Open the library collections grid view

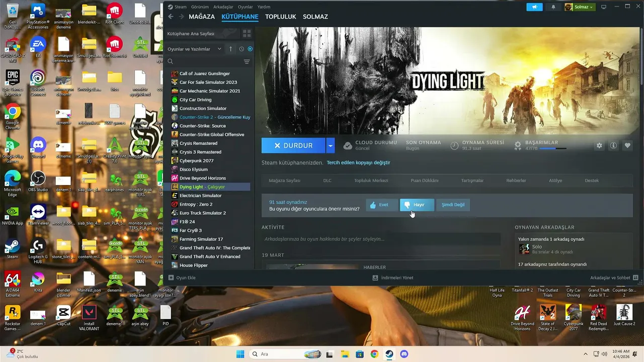pyautogui.click(x=247, y=34)
